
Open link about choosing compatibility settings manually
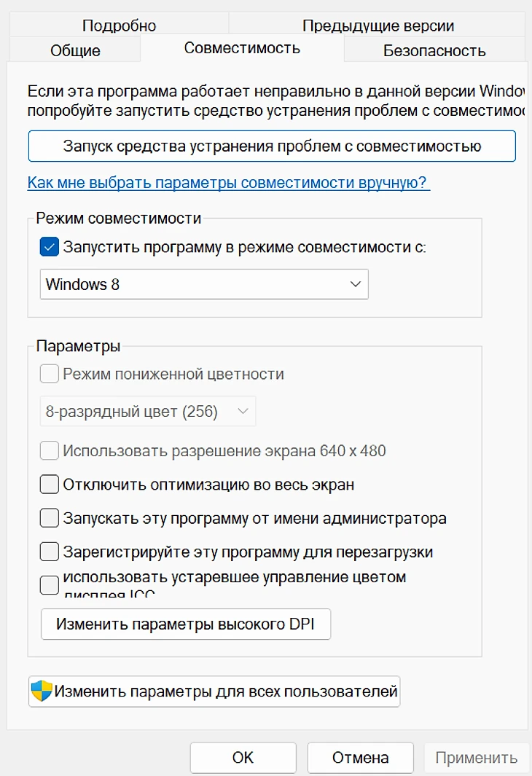(x=229, y=182)
